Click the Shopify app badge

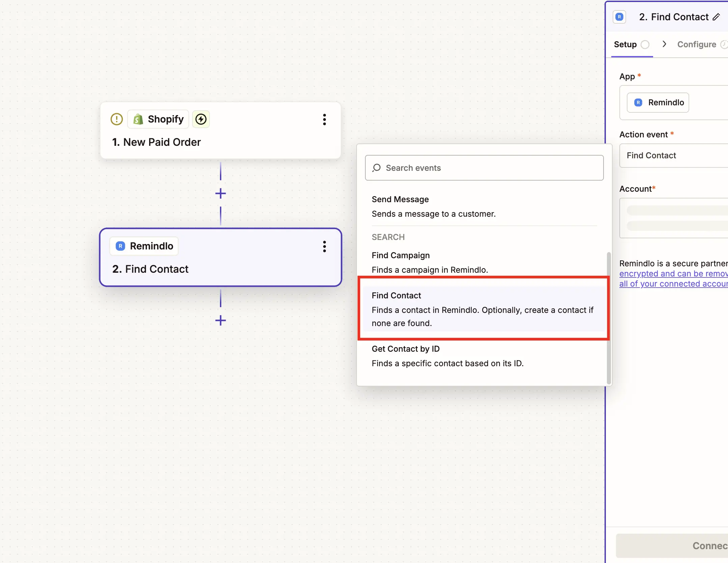click(158, 119)
